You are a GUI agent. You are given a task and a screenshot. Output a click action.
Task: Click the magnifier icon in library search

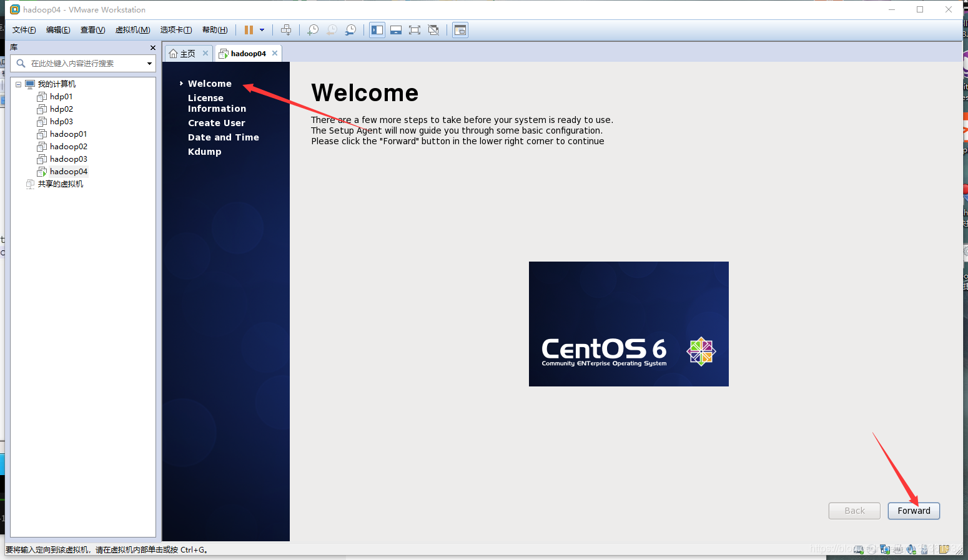click(21, 64)
